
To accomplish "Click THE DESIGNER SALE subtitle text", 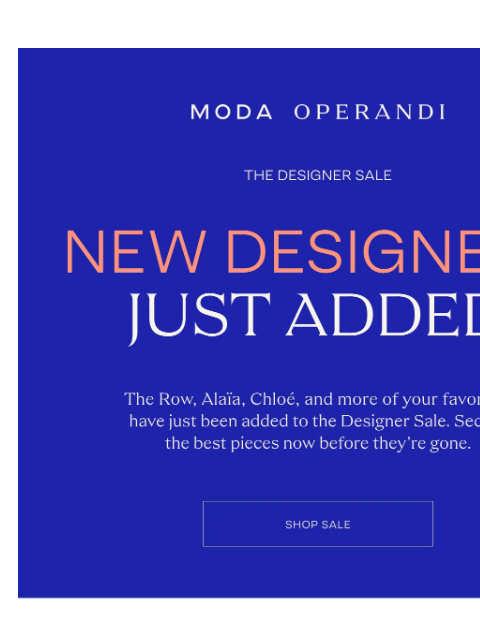I will (x=318, y=175).
